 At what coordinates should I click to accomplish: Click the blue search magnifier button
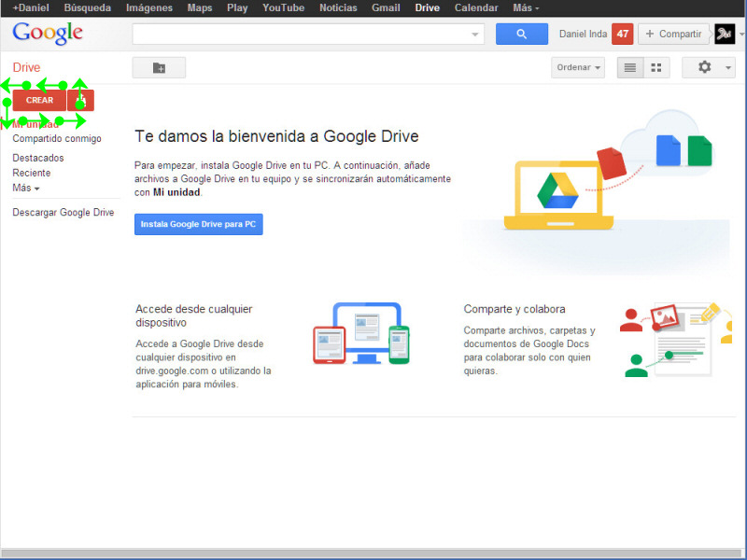coord(522,34)
